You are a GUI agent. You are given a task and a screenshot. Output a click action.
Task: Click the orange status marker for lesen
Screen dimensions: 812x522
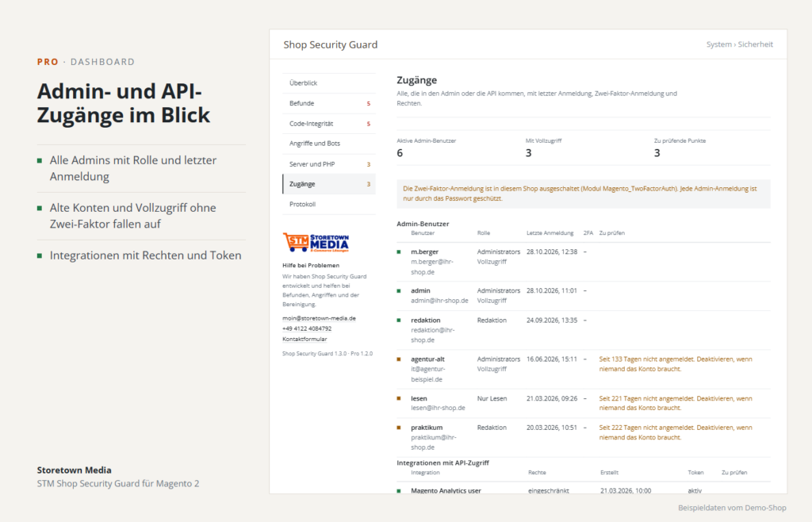click(x=399, y=399)
